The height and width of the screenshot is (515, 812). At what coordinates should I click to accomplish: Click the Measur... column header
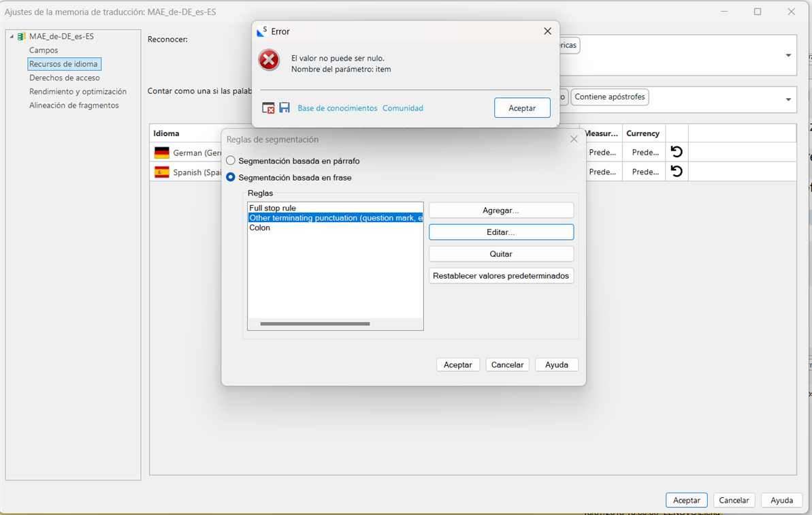[x=601, y=133]
